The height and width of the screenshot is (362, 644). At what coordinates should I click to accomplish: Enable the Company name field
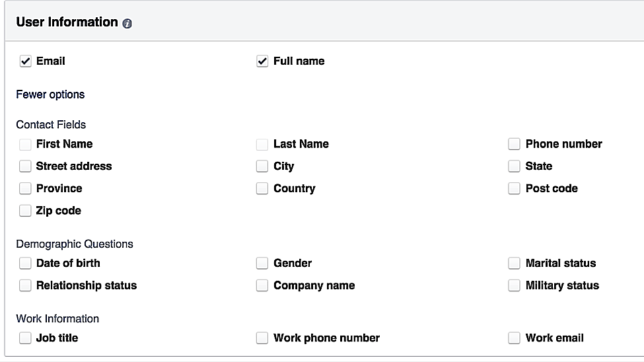(262, 286)
